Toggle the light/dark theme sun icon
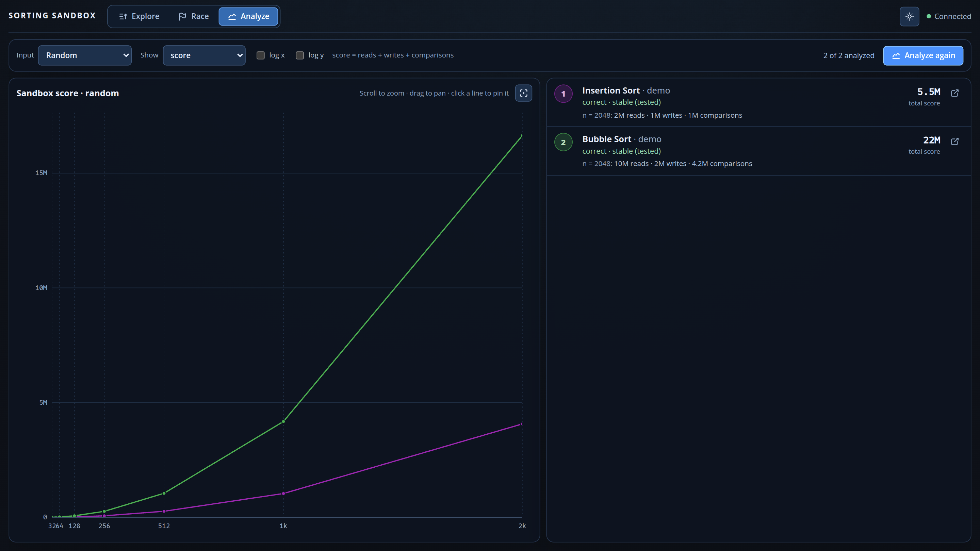This screenshot has width=980, height=551. point(909,16)
